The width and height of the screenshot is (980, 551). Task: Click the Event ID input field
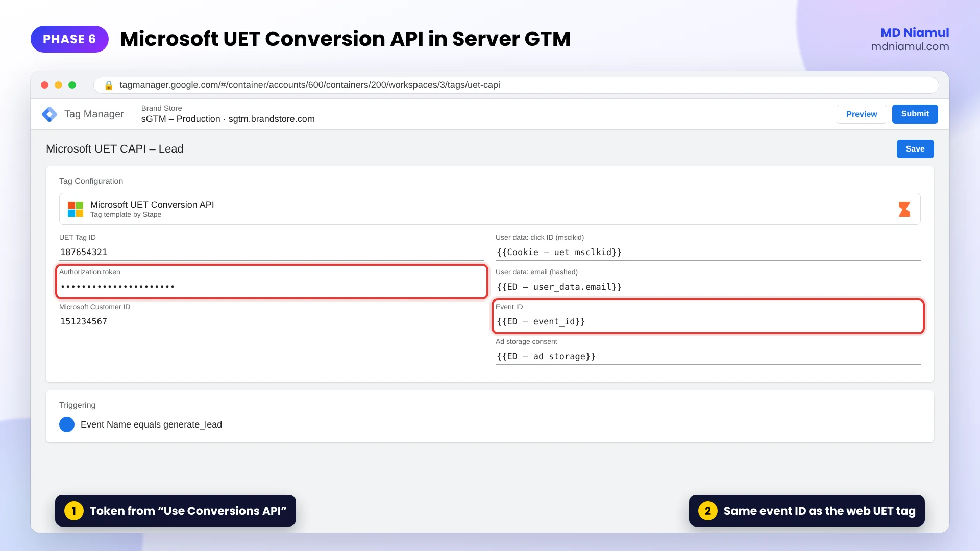pyautogui.click(x=708, y=321)
